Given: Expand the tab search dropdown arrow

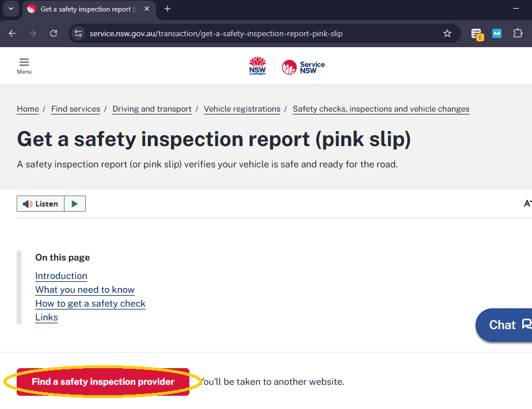Looking at the screenshot, I should click(10, 9).
